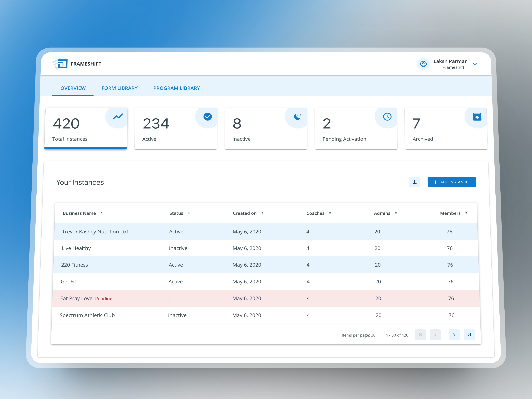Jump to the last page of results
The width and height of the screenshot is (532, 399).
tap(469, 335)
